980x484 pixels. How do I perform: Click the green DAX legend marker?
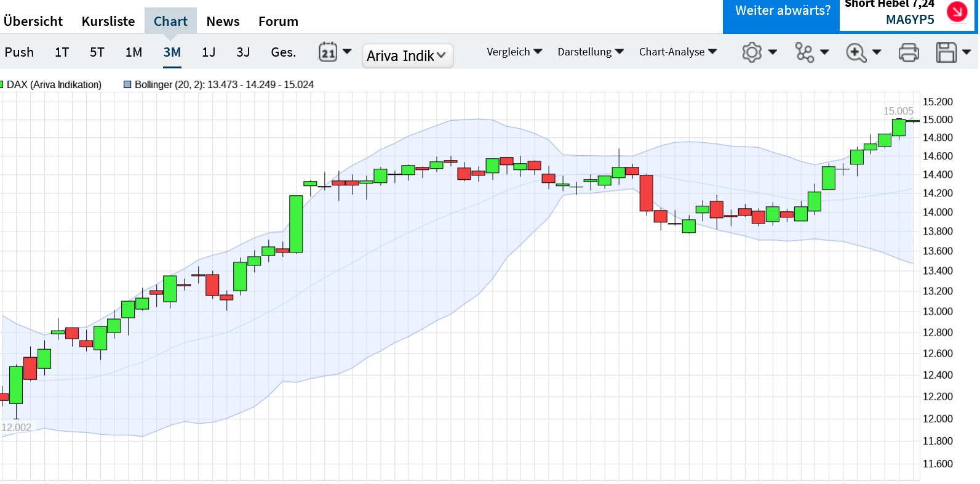point(2,84)
